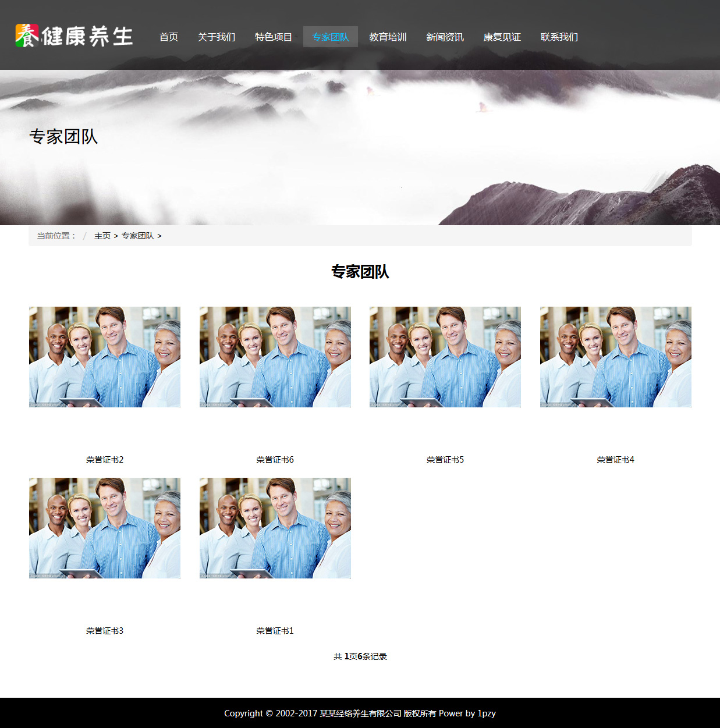Click the 荣誉证书2 caption link
The width and height of the screenshot is (720, 728).
105,460
